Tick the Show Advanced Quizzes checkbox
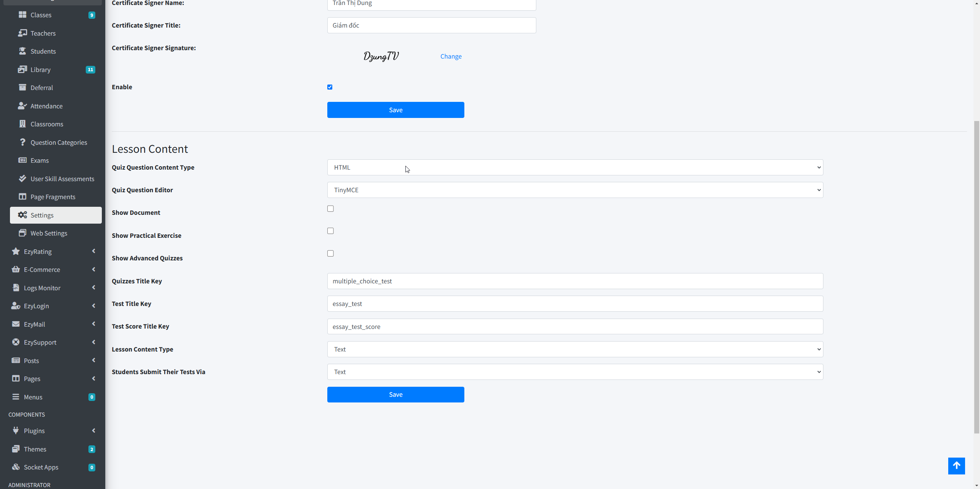Image resolution: width=980 pixels, height=489 pixels. tap(330, 253)
